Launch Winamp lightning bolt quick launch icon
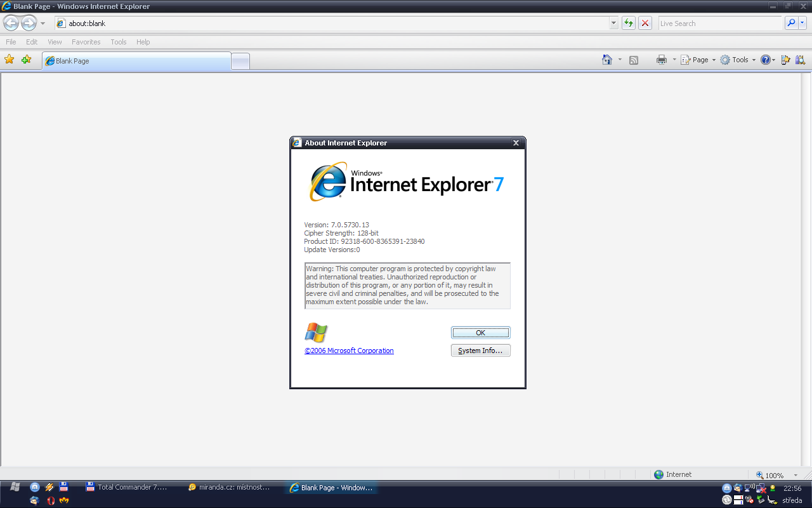The image size is (812, 508). pos(49,488)
